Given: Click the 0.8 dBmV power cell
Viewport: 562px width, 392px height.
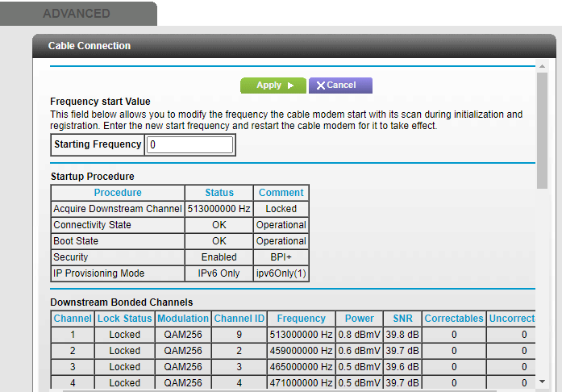Looking at the screenshot, I should point(359,335).
